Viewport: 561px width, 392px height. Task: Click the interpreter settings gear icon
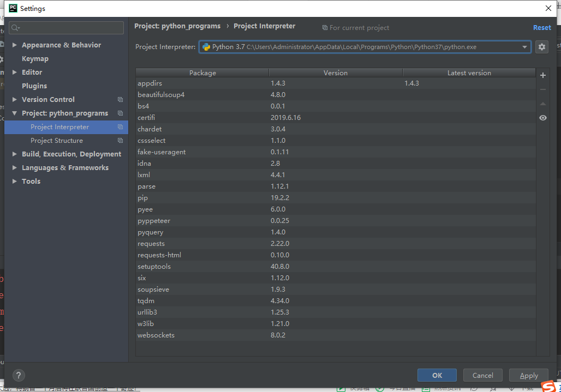pyautogui.click(x=542, y=47)
